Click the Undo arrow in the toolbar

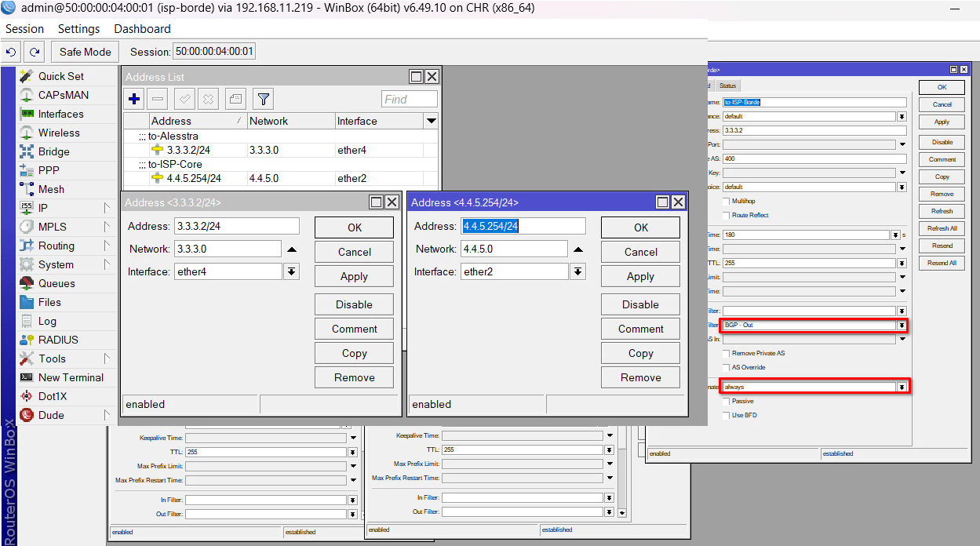coord(11,52)
